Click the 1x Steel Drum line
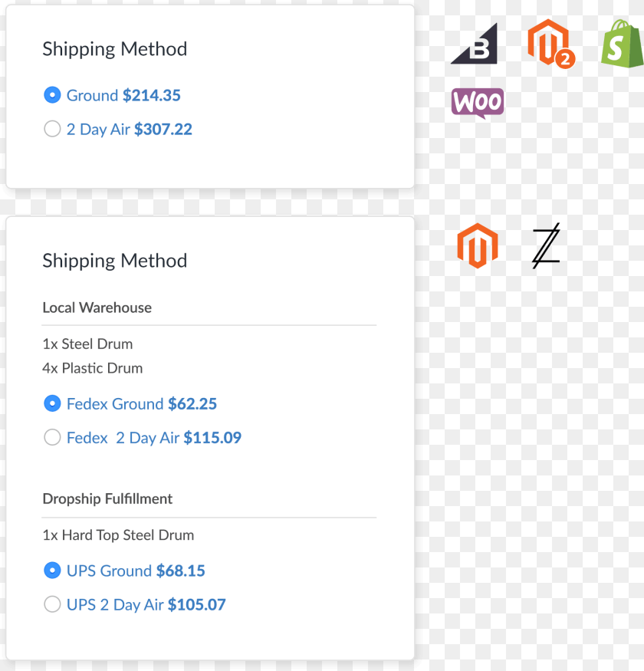The width and height of the screenshot is (644, 671). [x=87, y=344]
